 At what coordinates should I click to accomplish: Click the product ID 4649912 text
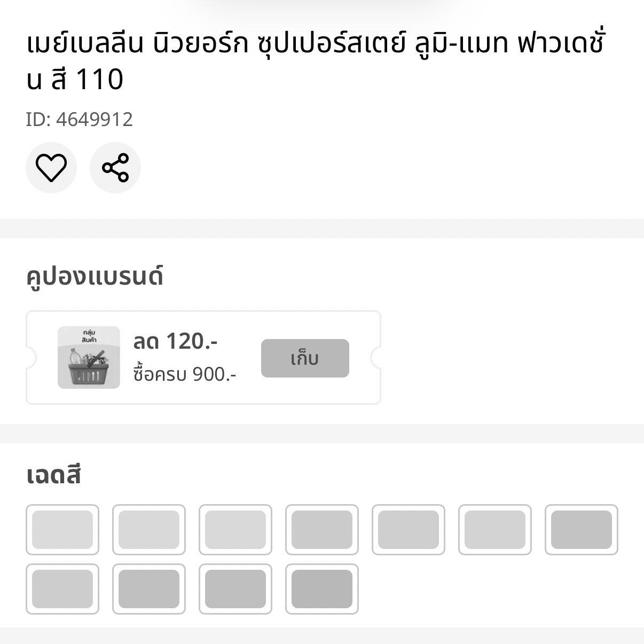coord(80,119)
